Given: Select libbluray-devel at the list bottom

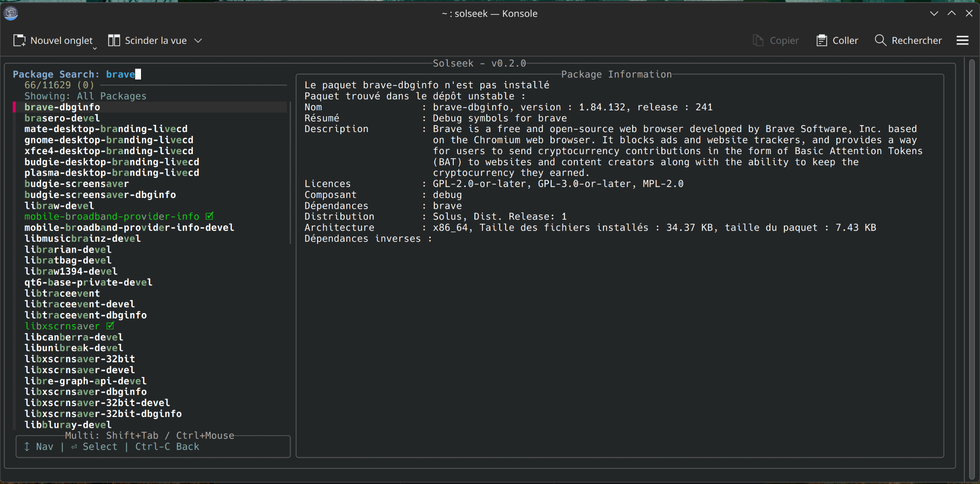Looking at the screenshot, I should click(68, 425).
